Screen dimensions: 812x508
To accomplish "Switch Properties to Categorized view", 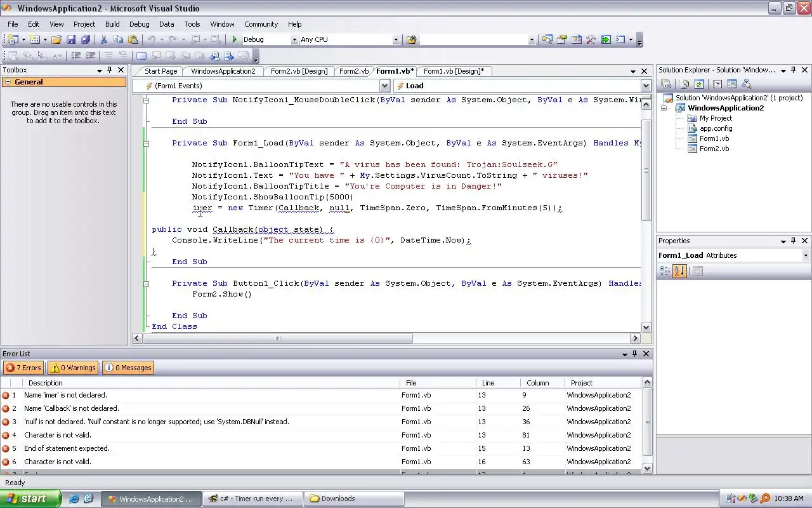I will [665, 271].
